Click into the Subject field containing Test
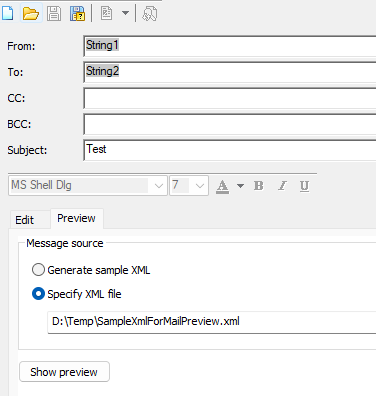The image size is (376, 396). 230,150
